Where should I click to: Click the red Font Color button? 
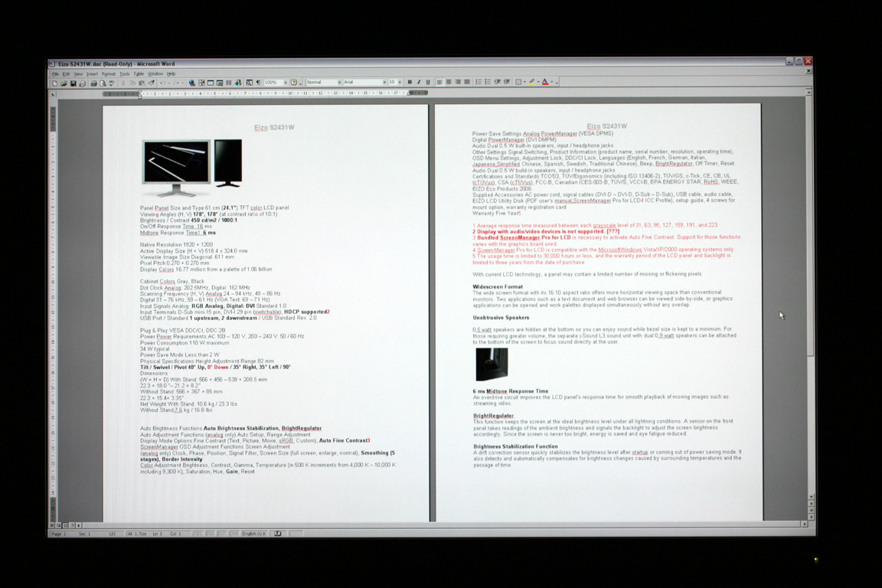545,82
